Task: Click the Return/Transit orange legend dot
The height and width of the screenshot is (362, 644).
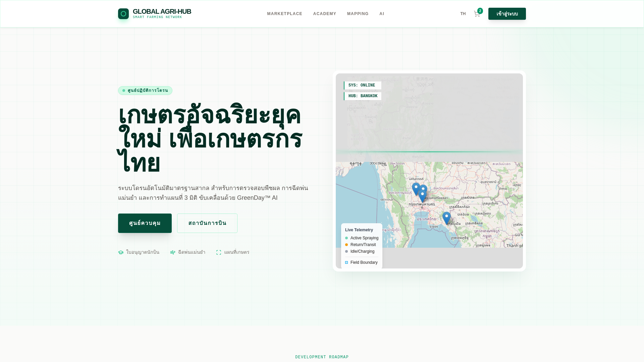Action: 346,245
